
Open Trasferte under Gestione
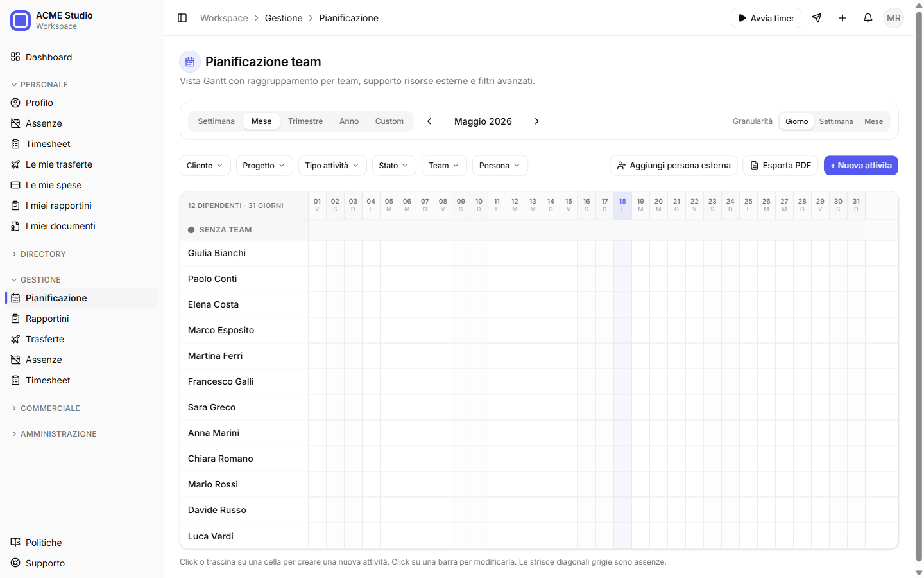[81, 339]
